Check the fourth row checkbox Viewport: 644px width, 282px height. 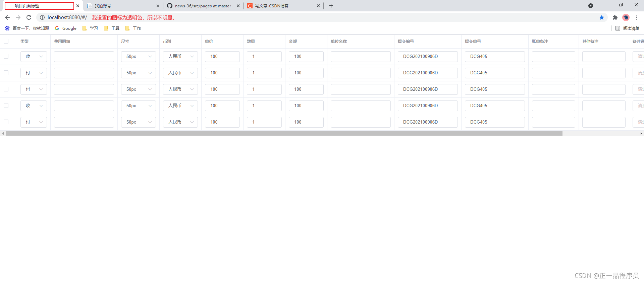coord(6,105)
